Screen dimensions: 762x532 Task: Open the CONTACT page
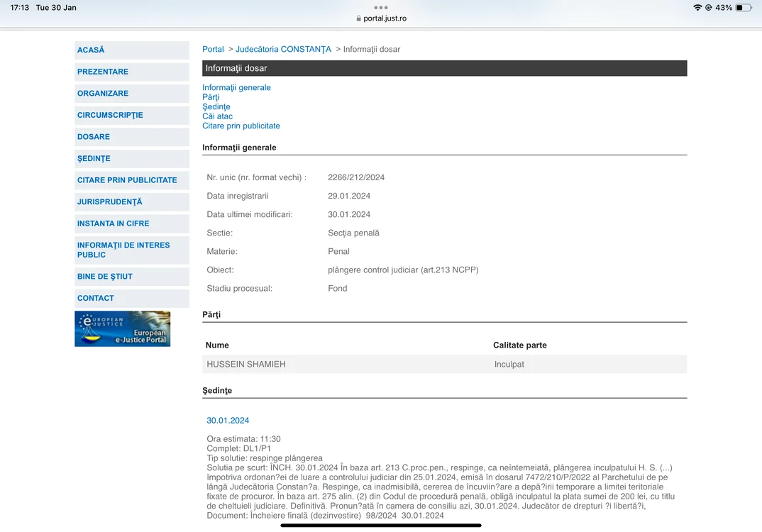pyautogui.click(x=132, y=299)
